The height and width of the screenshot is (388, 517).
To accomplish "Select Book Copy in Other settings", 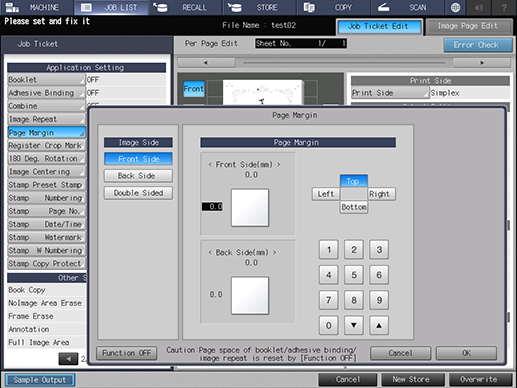I will click(47, 290).
